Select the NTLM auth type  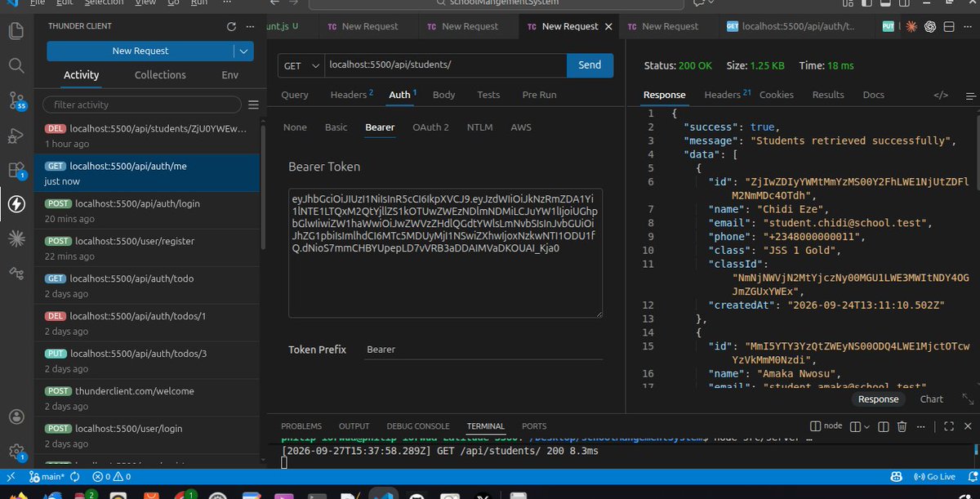point(480,127)
